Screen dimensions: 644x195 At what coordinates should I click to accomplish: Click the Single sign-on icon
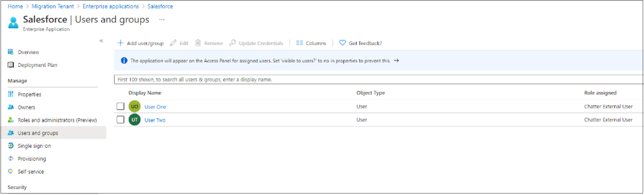click(x=11, y=145)
